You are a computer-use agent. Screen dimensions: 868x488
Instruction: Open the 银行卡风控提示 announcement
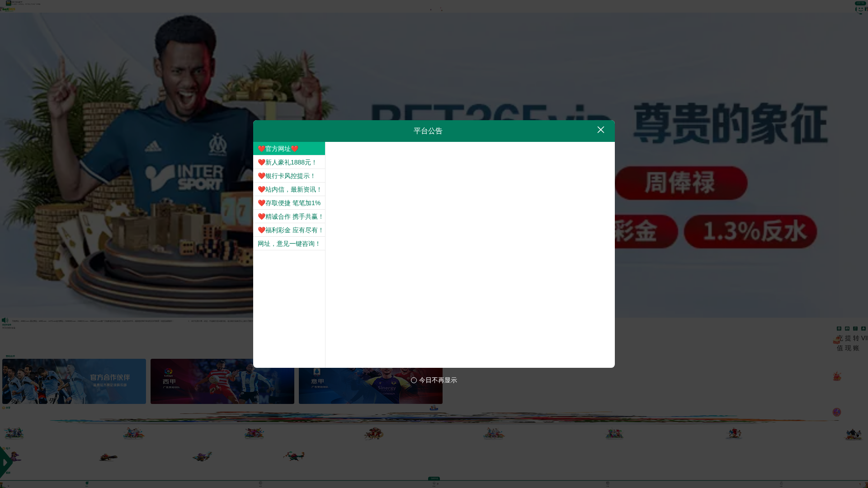coord(289,176)
